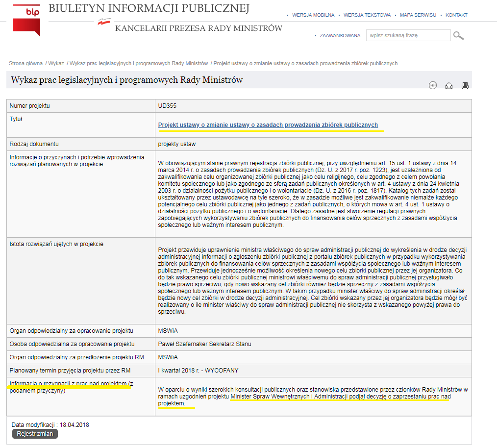Screen dimensions: 497x448
Task: Select label 'Informacja o rezygnacji z prac nad projektem'
Action: [72, 387]
